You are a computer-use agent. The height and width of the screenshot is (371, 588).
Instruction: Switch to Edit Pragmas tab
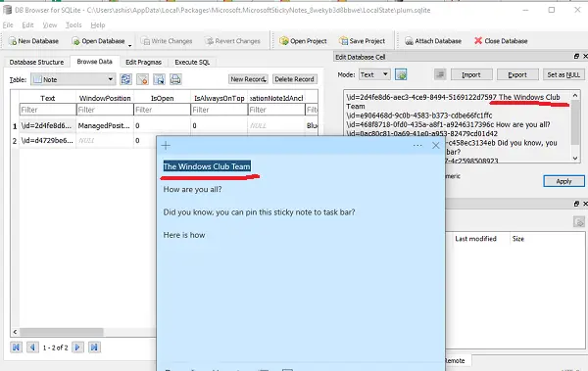[143, 62]
